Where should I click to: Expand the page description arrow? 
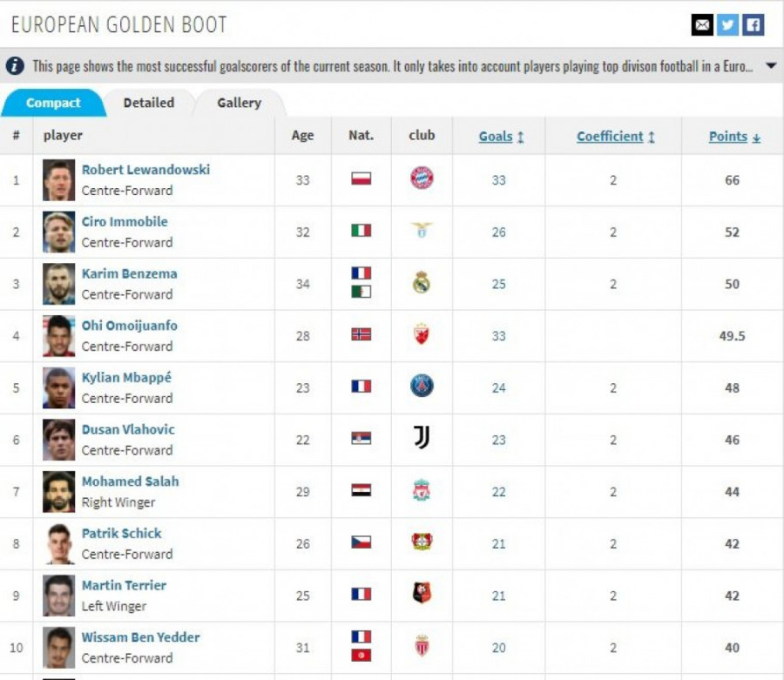[771, 66]
